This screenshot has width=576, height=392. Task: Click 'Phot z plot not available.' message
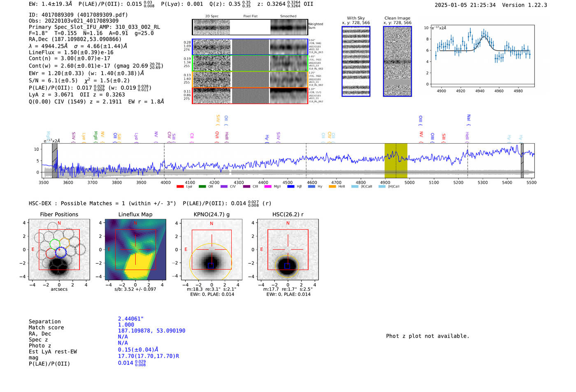coord(428,336)
